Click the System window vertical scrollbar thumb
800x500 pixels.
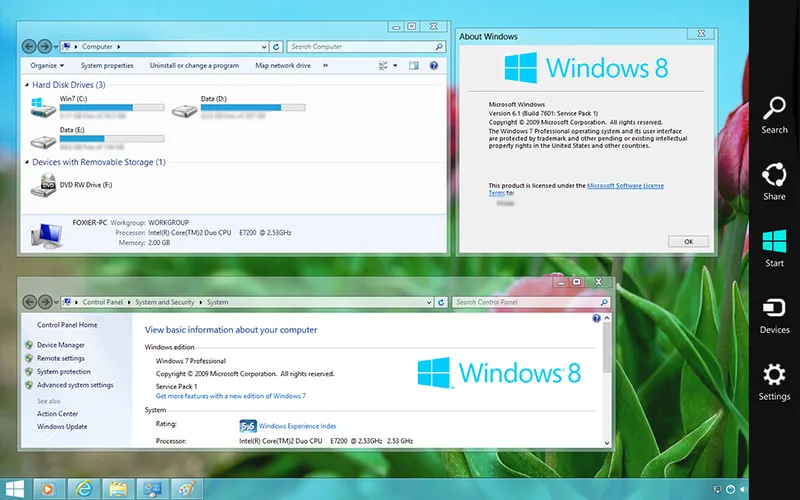(x=607, y=347)
